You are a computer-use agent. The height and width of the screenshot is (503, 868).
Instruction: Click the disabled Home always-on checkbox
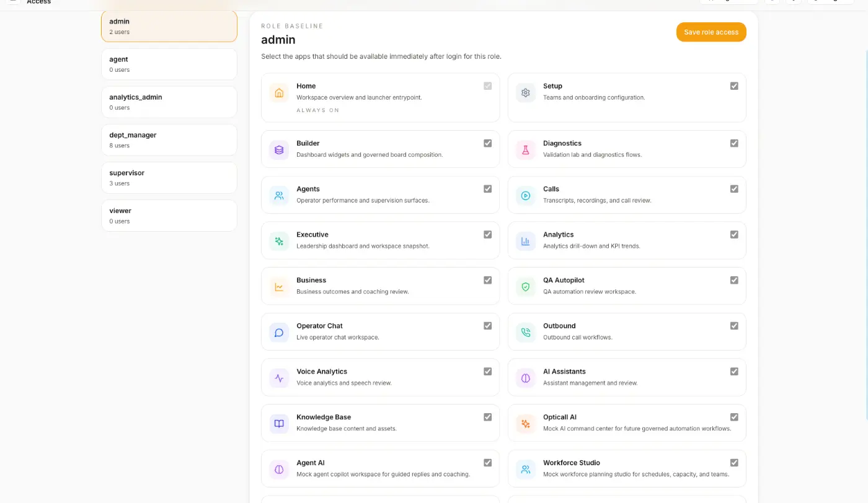pyautogui.click(x=487, y=86)
